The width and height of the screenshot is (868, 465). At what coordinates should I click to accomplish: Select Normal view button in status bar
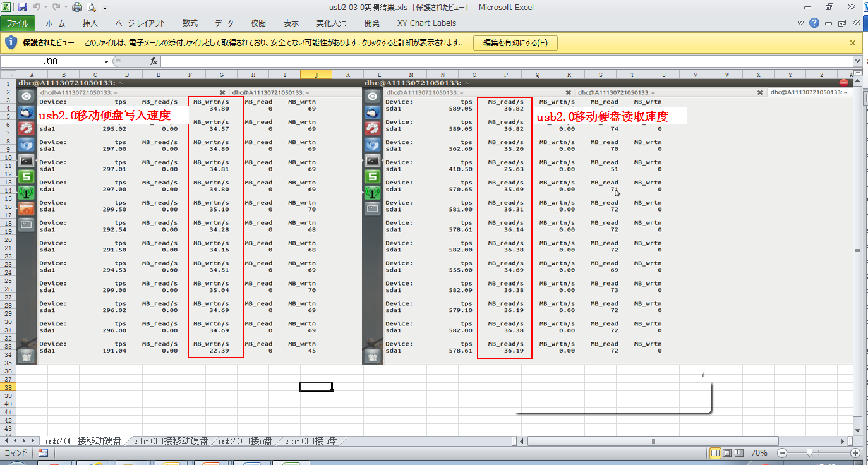716,453
